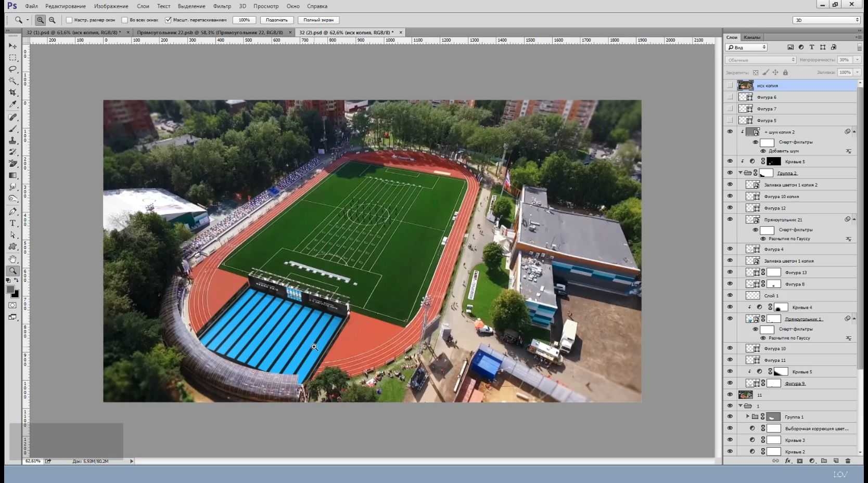Select the Eyedropper tool
This screenshot has width=868, height=483.
tap(12, 105)
